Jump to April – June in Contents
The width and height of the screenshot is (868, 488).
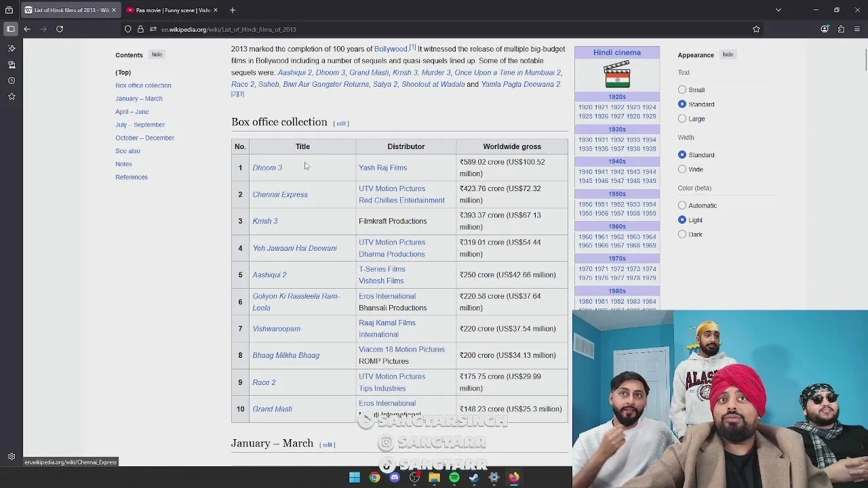132,111
